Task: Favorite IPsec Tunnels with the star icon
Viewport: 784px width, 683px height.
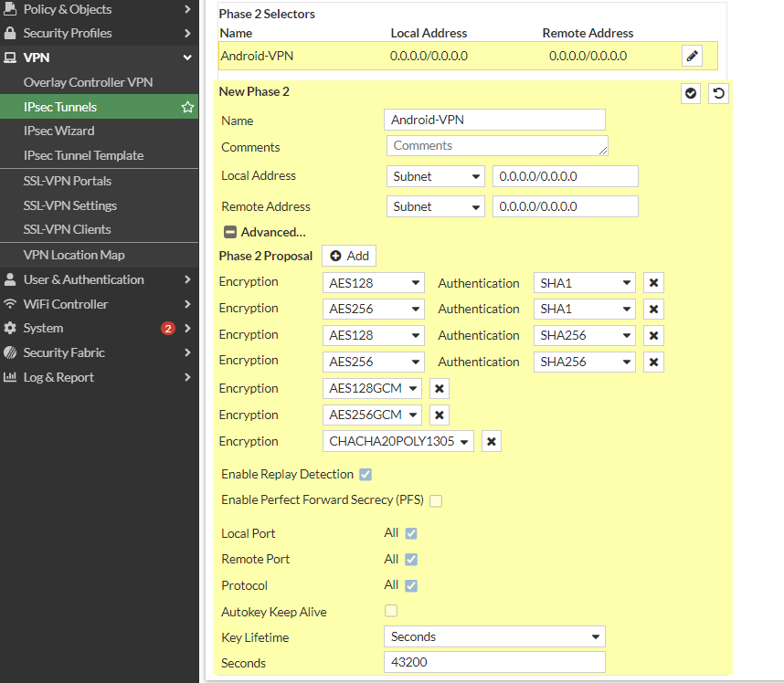Action: pyautogui.click(x=187, y=107)
